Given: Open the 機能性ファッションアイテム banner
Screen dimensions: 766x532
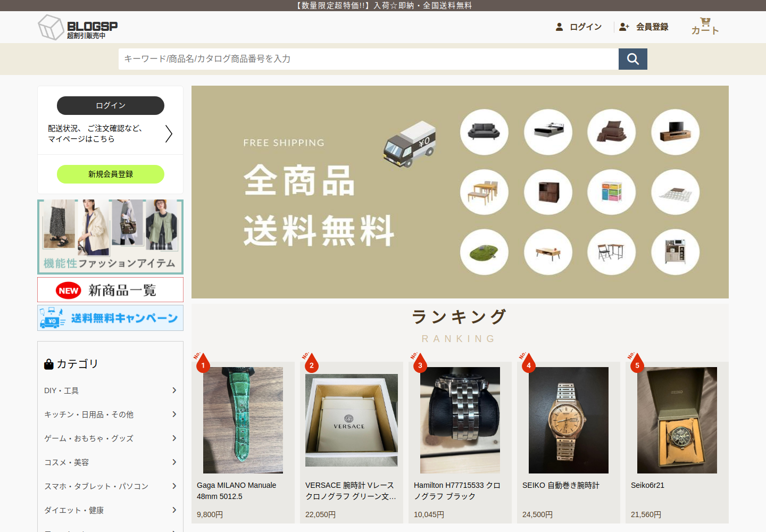Looking at the screenshot, I should [111, 237].
